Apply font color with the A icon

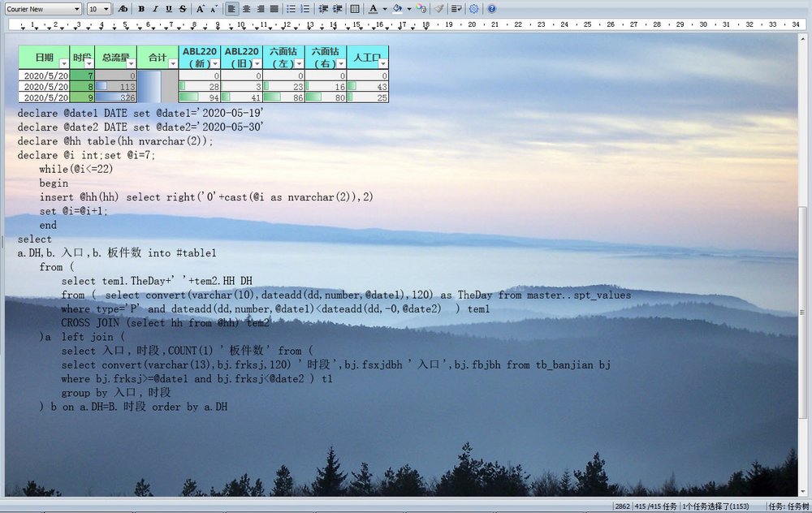coord(373,9)
